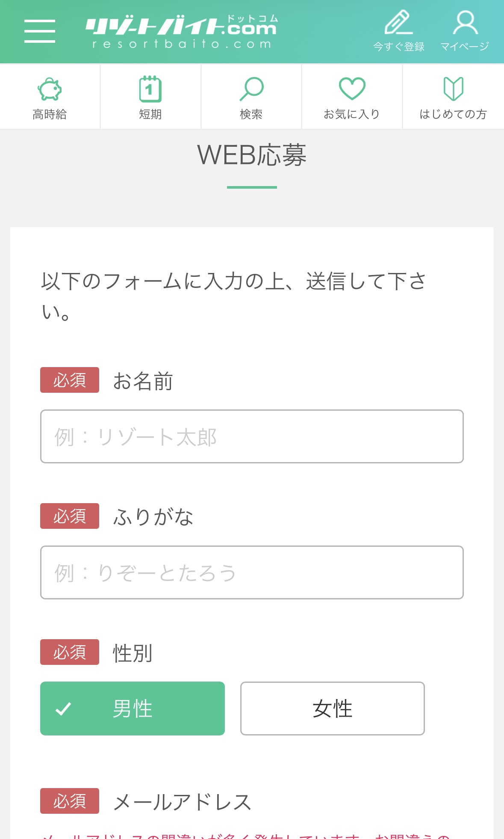Tap the piggy bank 高時給 icon
Screen dimensions: 504x839
[x=50, y=89]
